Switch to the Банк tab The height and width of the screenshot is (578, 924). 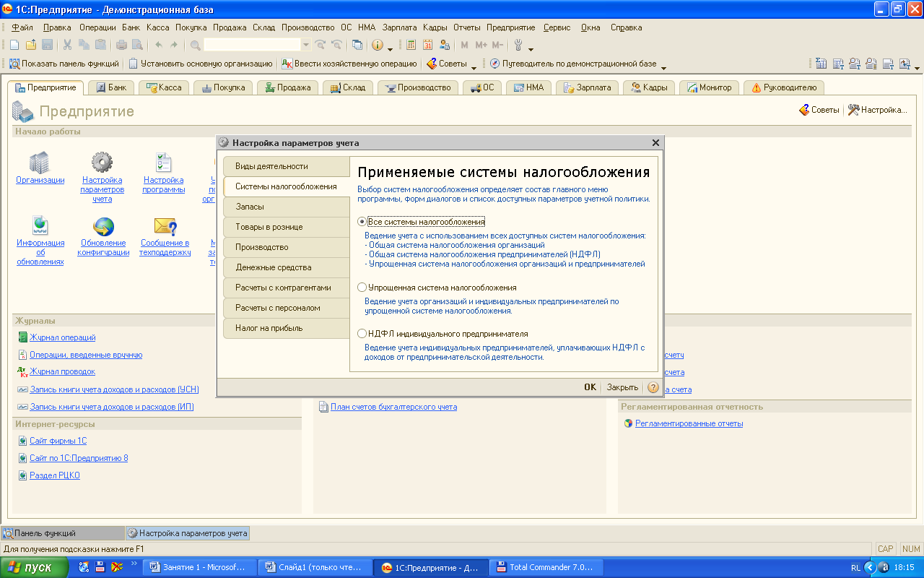(111, 87)
